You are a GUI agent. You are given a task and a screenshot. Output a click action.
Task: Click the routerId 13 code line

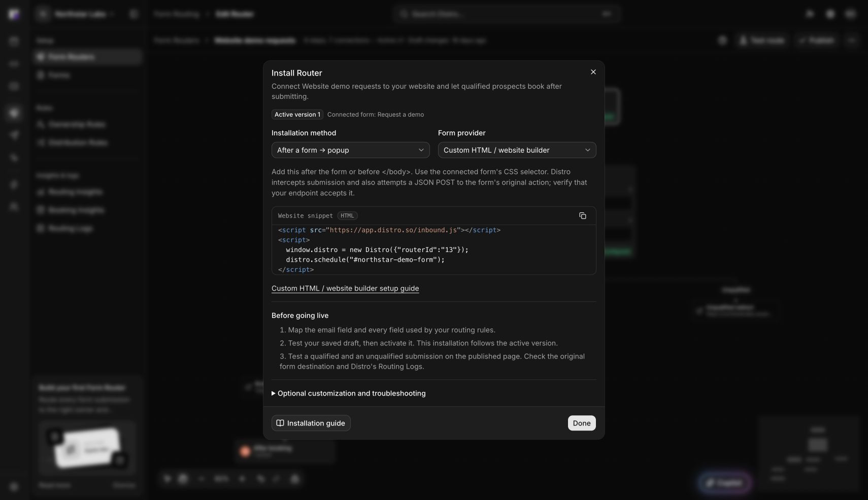coord(377,250)
